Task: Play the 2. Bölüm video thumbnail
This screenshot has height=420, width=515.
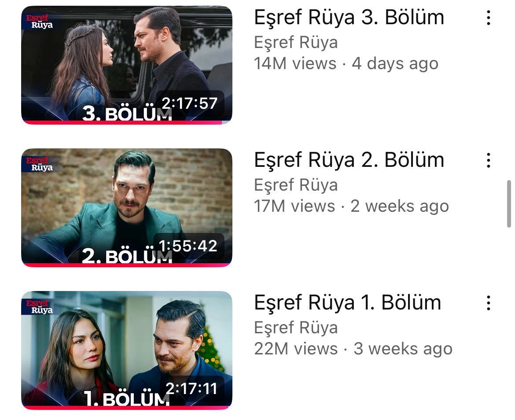Action: click(127, 207)
